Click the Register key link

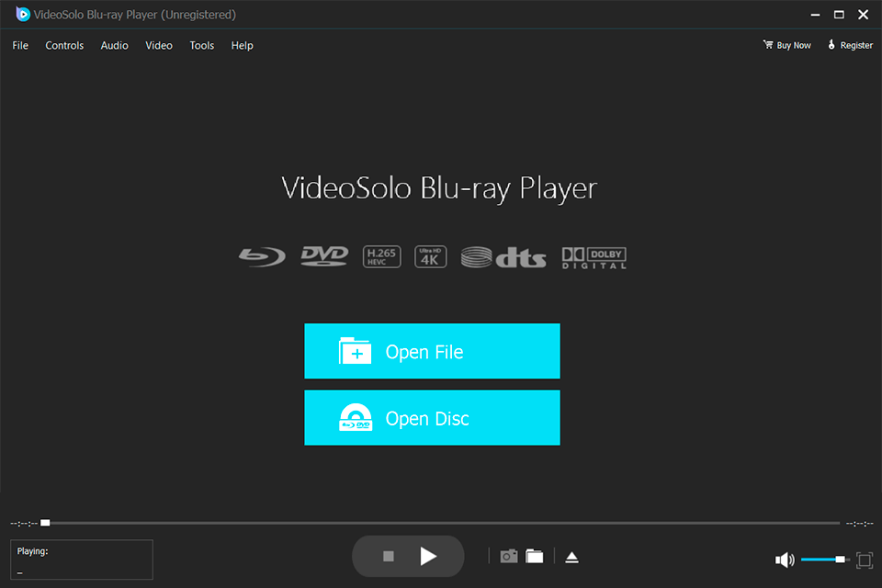point(850,45)
